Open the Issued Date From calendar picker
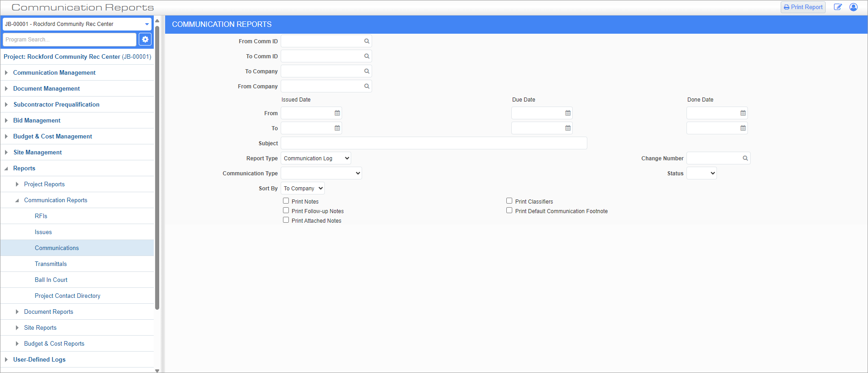This screenshot has height=373, width=868. click(x=337, y=113)
